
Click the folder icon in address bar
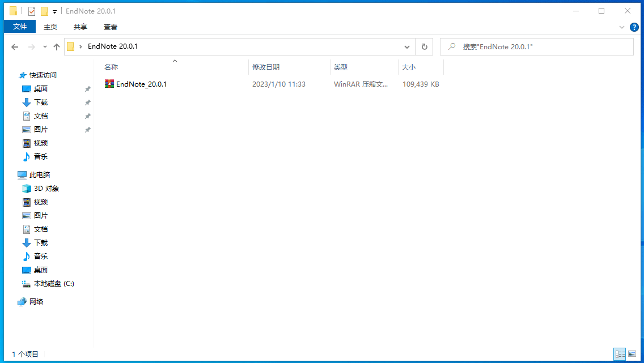71,46
